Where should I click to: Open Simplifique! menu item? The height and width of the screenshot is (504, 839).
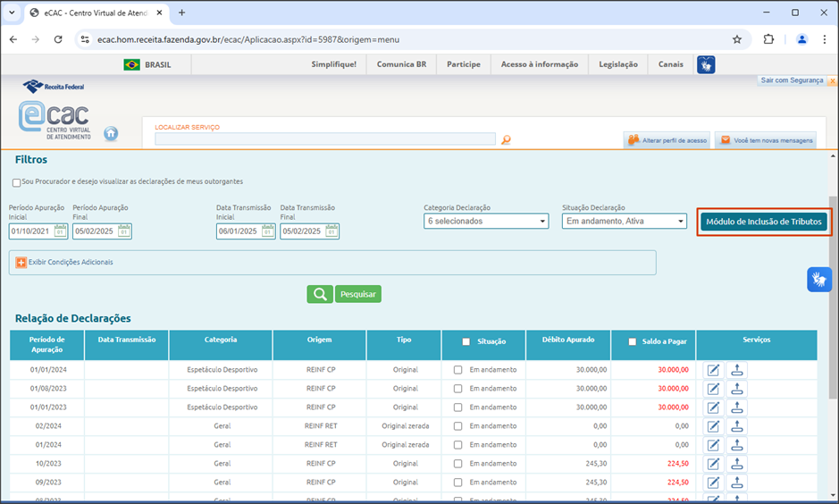pyautogui.click(x=334, y=64)
